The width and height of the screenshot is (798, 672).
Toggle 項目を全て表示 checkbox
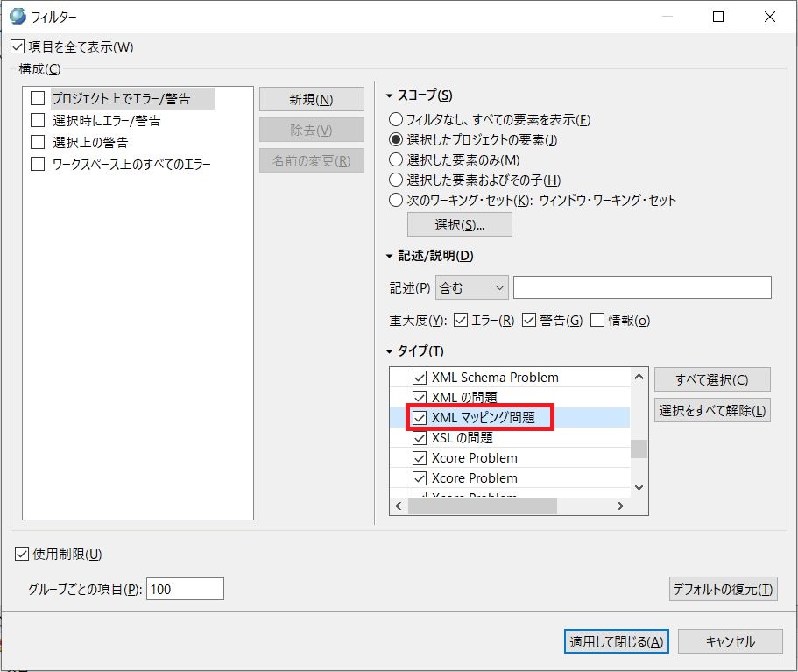18,47
